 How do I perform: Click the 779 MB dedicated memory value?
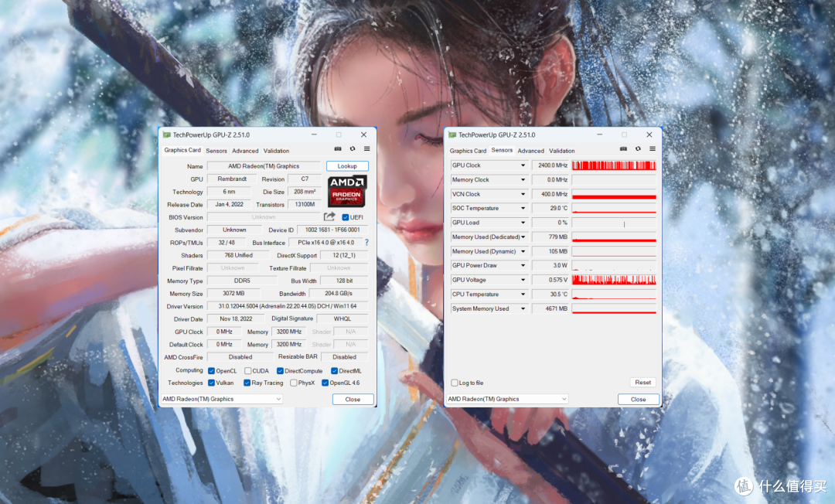(x=550, y=237)
